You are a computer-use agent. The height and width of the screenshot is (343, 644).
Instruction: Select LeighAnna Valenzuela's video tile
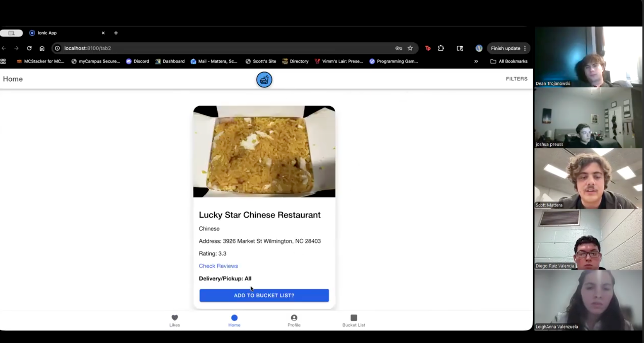(588, 300)
